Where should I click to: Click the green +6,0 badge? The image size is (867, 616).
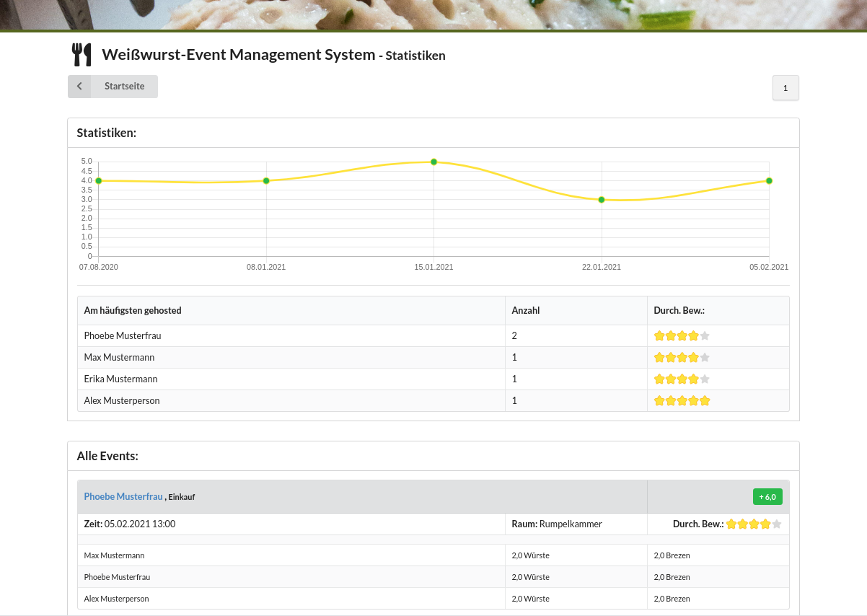[x=767, y=496]
